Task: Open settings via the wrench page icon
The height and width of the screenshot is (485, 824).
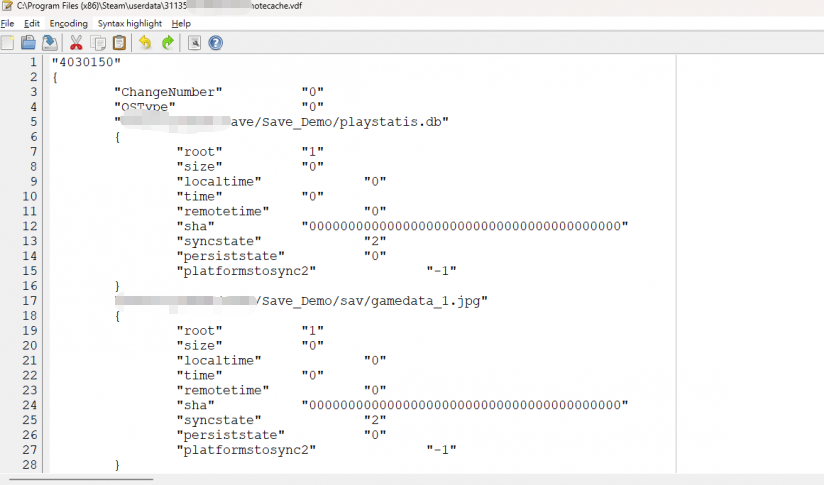Action: [x=194, y=43]
